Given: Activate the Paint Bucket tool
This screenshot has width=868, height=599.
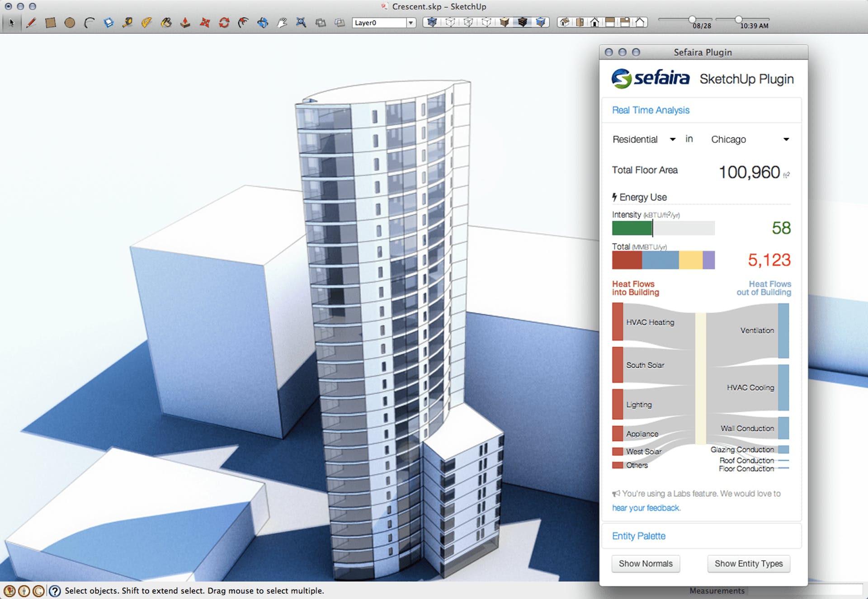Looking at the screenshot, I should pos(166,23).
